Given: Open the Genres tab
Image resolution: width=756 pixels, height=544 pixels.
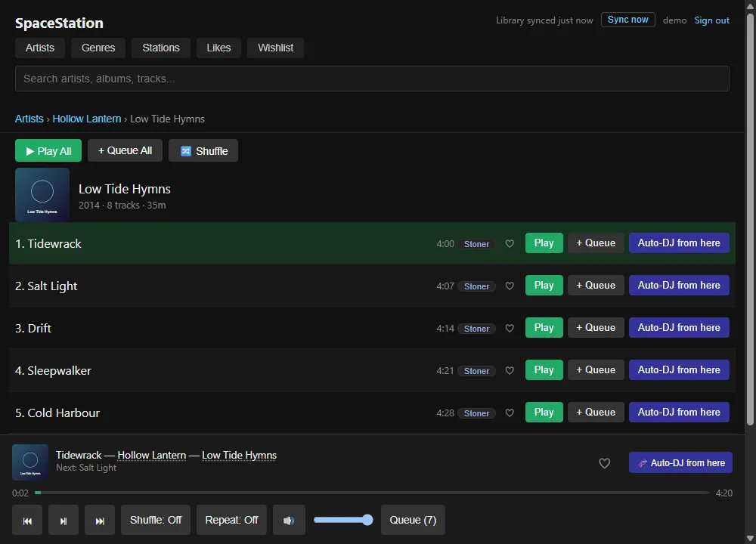Looking at the screenshot, I should (x=98, y=48).
